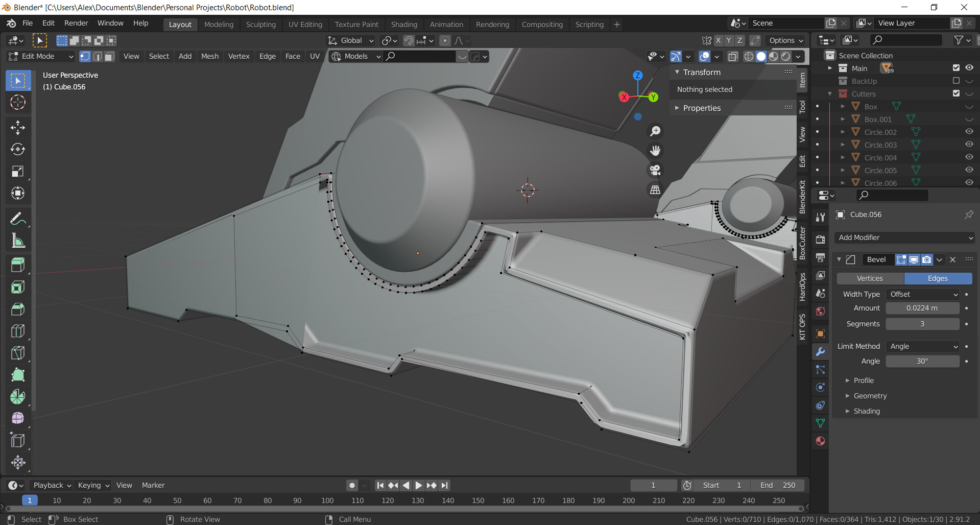Switch to face select mode

pos(109,56)
